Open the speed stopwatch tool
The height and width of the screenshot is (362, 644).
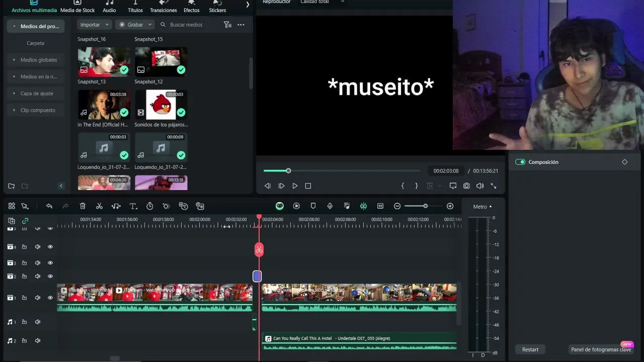coord(150,206)
